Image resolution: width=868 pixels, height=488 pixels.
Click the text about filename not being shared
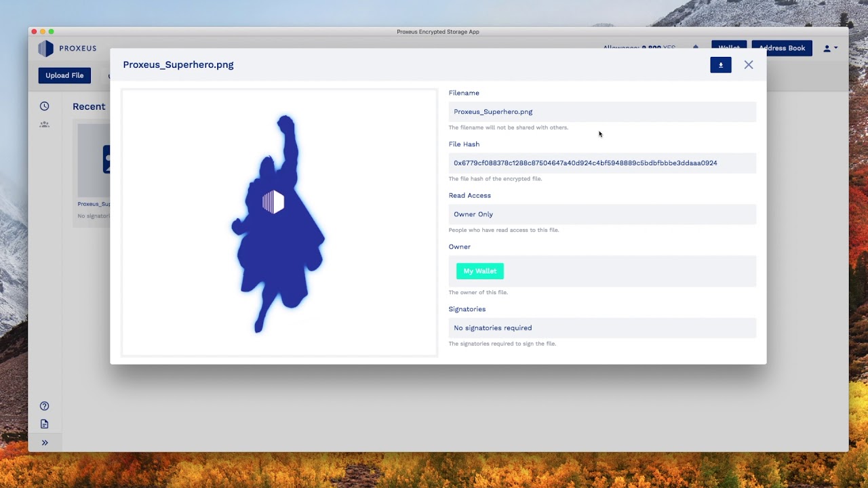(x=509, y=127)
